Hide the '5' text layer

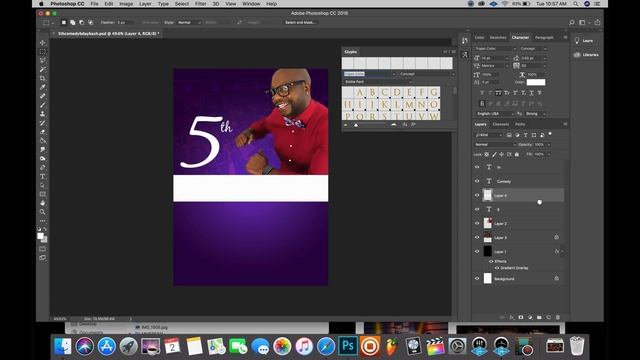click(477, 209)
